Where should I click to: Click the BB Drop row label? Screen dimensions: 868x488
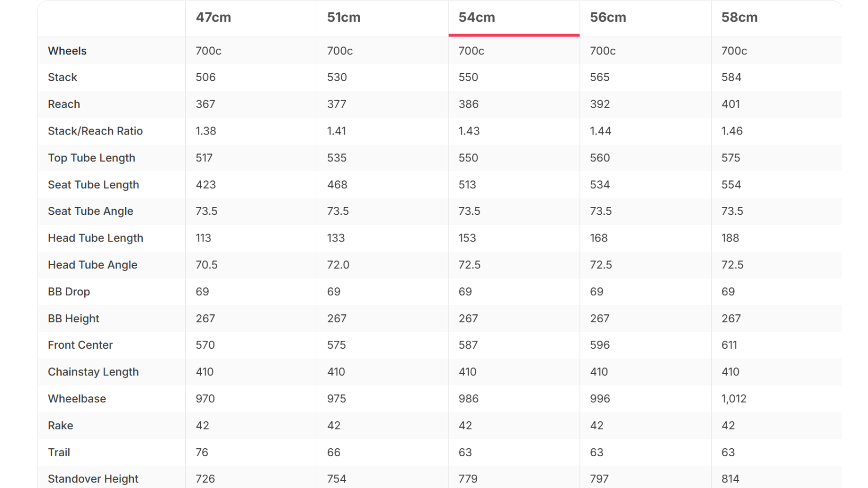coord(69,292)
